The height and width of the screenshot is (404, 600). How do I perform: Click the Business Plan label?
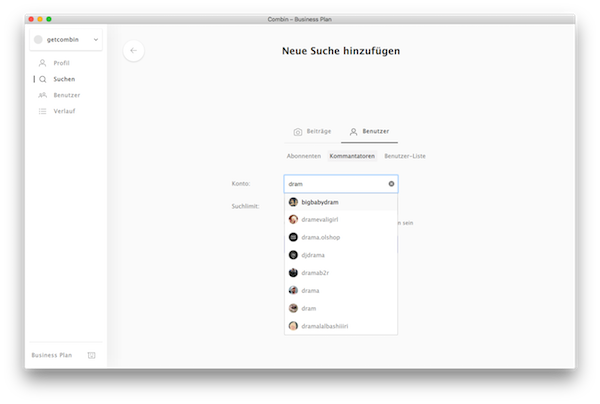click(x=52, y=355)
